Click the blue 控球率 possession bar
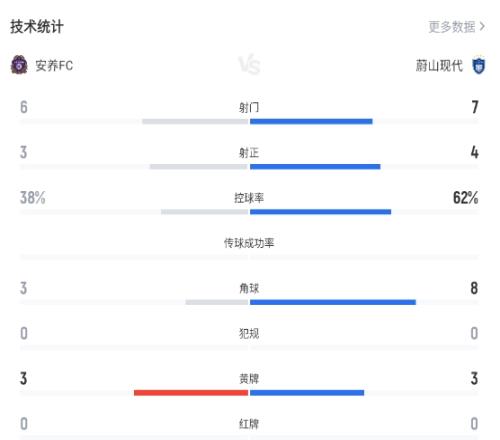 pyautogui.click(x=320, y=212)
